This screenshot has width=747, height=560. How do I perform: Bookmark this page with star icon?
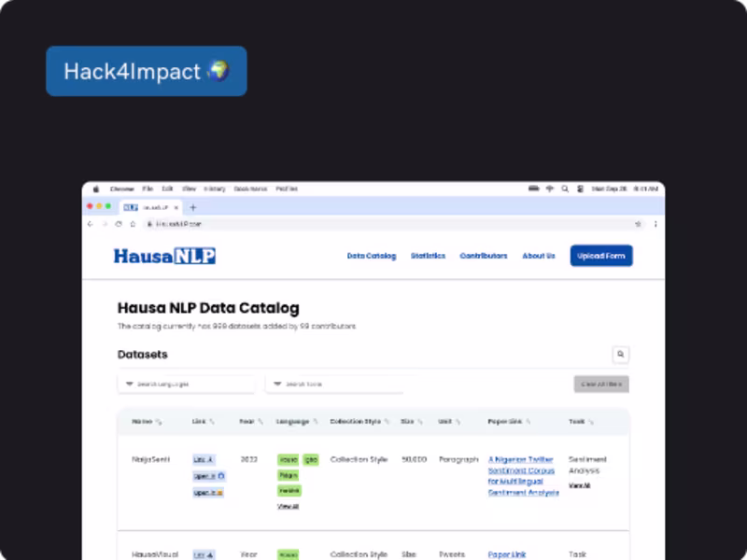[x=638, y=224]
